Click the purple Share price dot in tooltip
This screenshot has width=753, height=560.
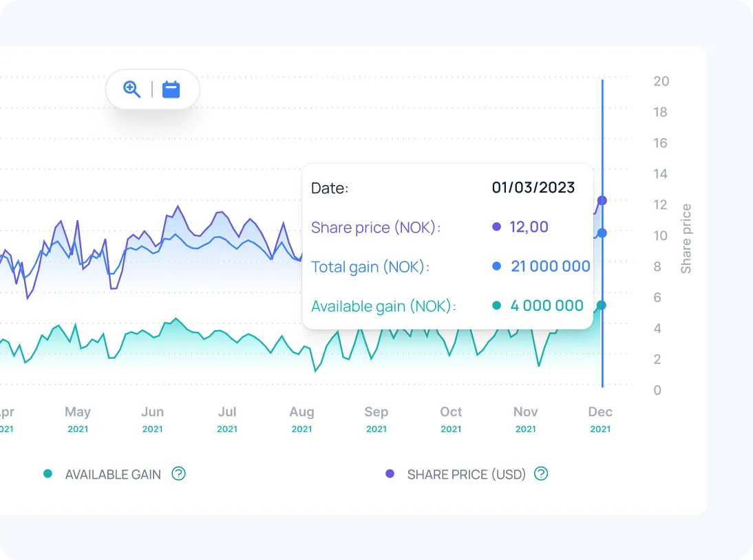click(x=496, y=226)
